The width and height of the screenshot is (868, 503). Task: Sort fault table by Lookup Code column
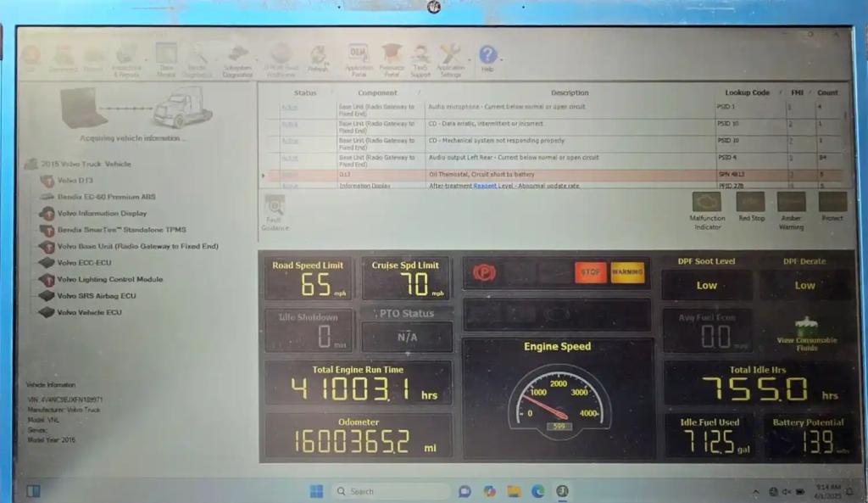[x=747, y=92]
